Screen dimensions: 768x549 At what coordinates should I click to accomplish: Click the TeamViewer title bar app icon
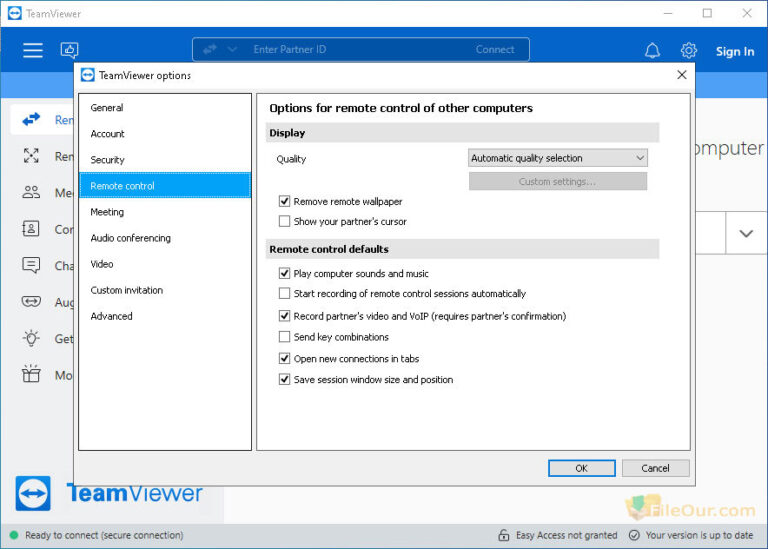pos(15,13)
